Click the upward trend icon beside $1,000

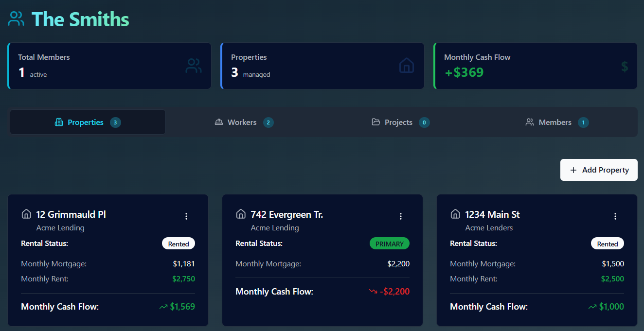pyautogui.click(x=592, y=307)
